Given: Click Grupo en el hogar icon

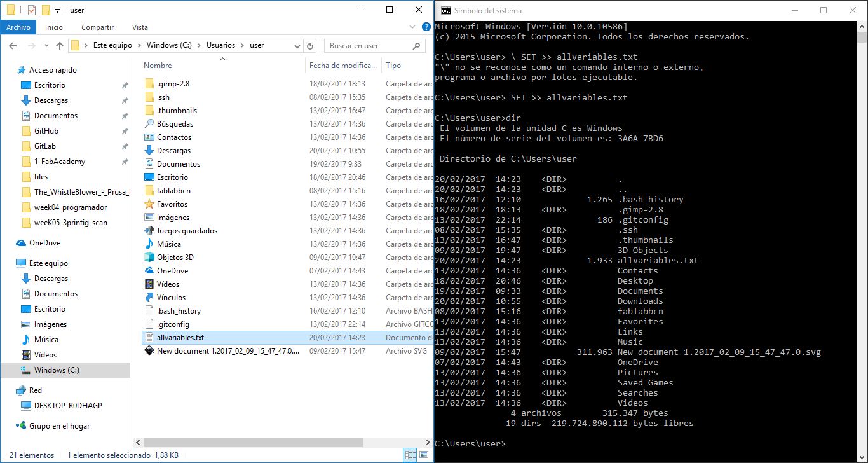Looking at the screenshot, I should (21, 426).
